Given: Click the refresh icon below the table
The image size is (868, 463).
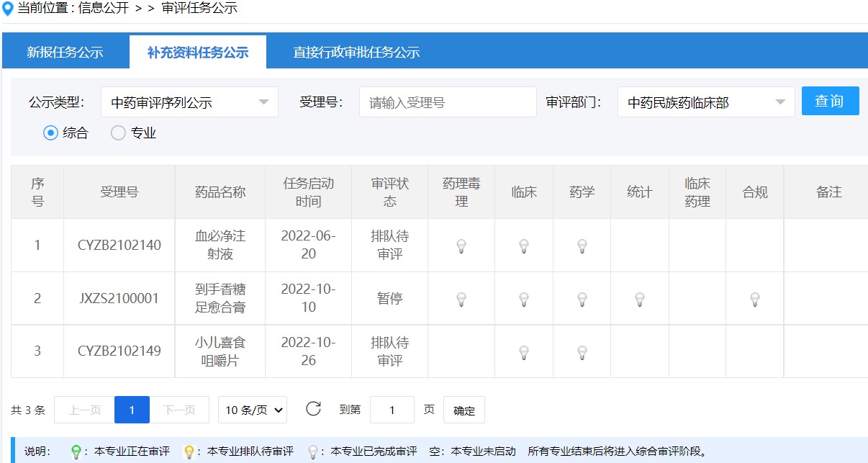Looking at the screenshot, I should tap(315, 409).
